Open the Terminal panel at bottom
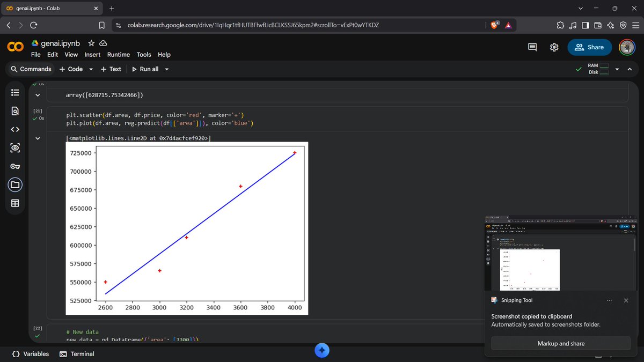 [x=77, y=354]
